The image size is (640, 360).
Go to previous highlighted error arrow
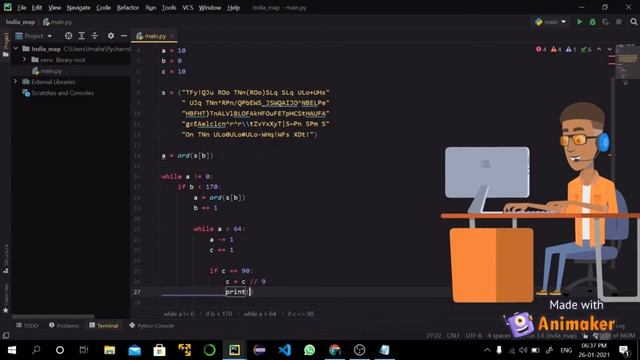point(599,49)
